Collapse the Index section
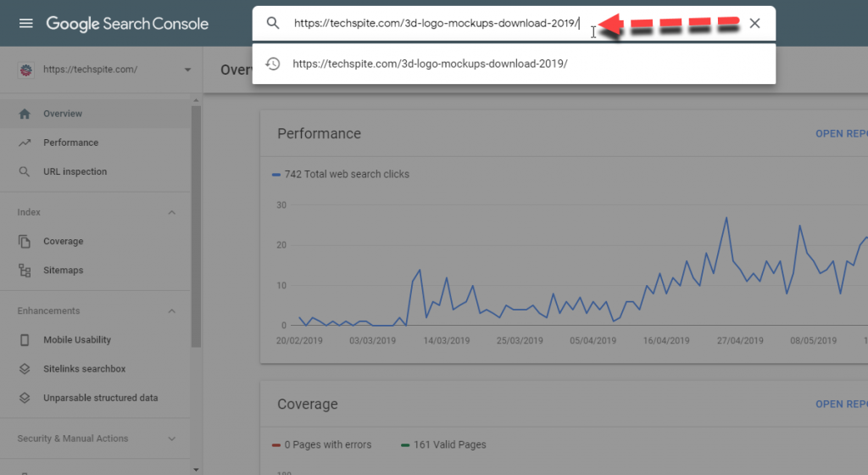This screenshot has height=475, width=868. tap(171, 213)
